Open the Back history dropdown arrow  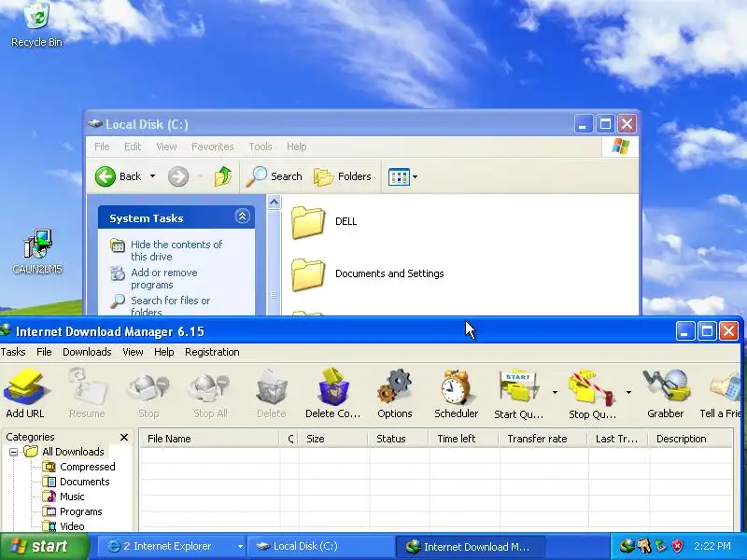152,176
